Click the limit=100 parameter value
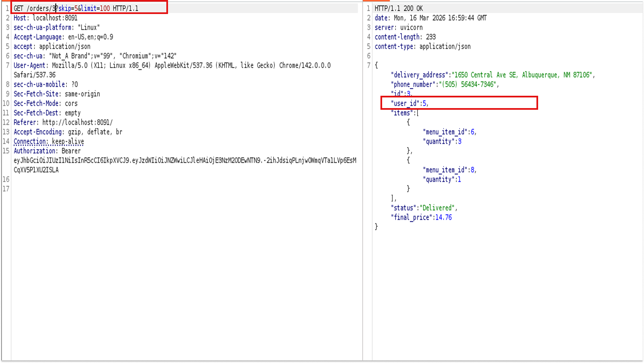The height and width of the screenshot is (363, 644). pos(105,8)
